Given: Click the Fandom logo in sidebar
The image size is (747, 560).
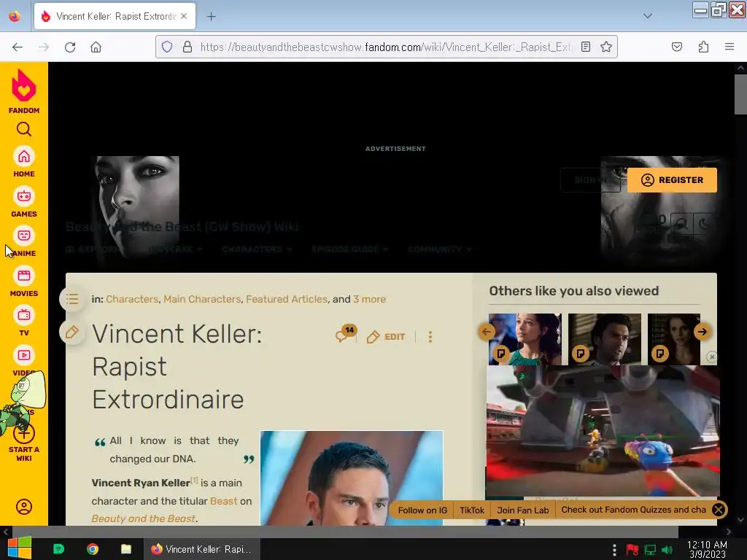Looking at the screenshot, I should tap(24, 91).
